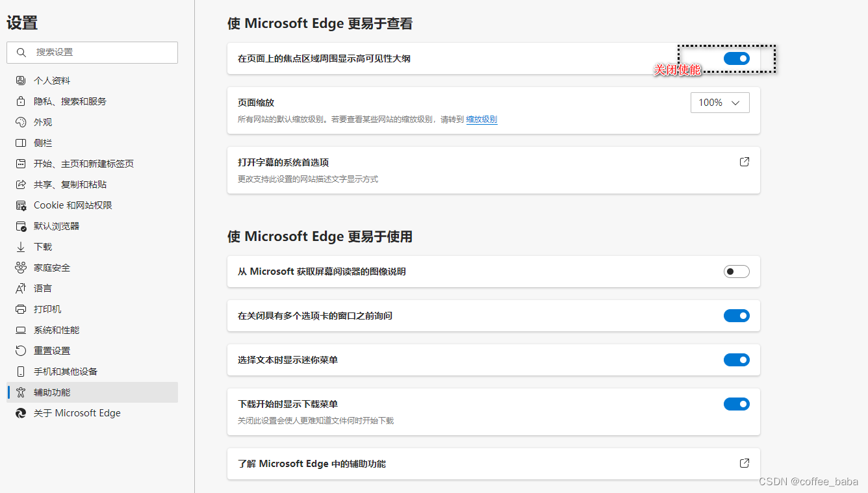Follow the 缩放级别 link

point(481,120)
